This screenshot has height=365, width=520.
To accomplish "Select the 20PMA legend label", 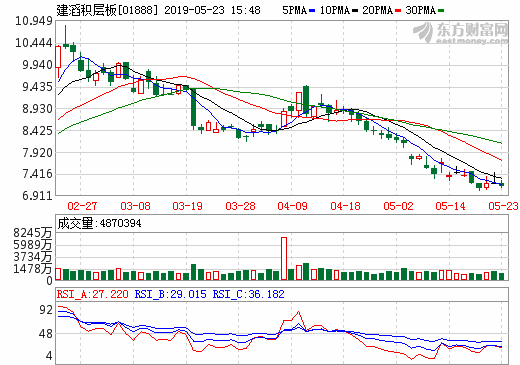I will pyautogui.click(x=378, y=10).
